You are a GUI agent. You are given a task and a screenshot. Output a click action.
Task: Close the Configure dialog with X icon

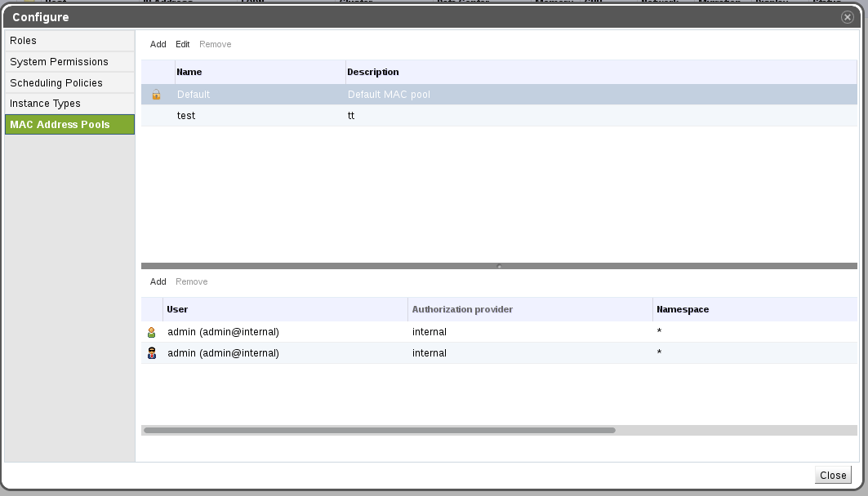[x=848, y=17]
